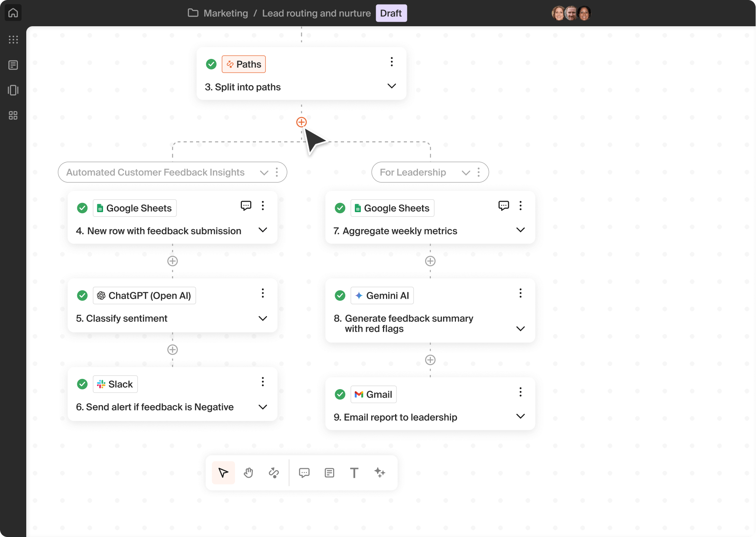The height and width of the screenshot is (537, 756).
Task: Open the For Leadership path dropdown
Action: coord(465,173)
